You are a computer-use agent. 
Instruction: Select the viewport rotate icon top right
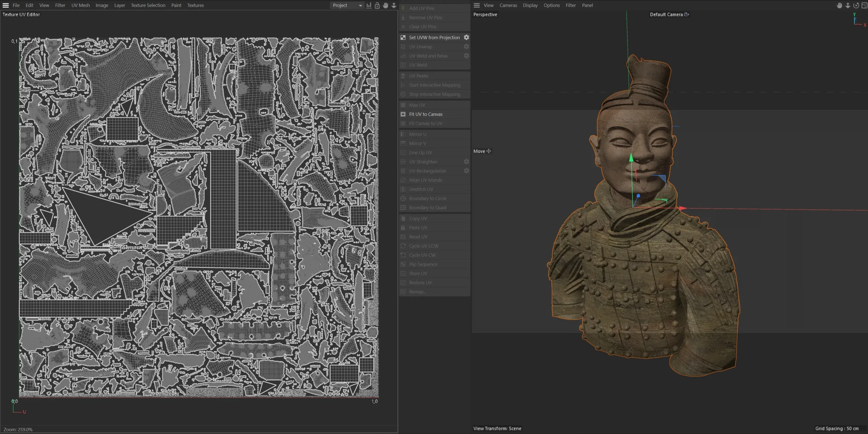tap(856, 5)
